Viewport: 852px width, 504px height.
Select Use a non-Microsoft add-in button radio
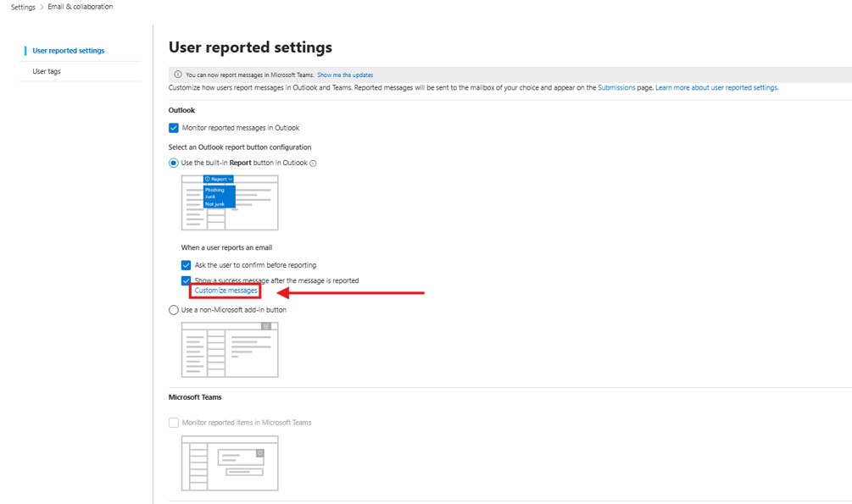click(x=173, y=310)
